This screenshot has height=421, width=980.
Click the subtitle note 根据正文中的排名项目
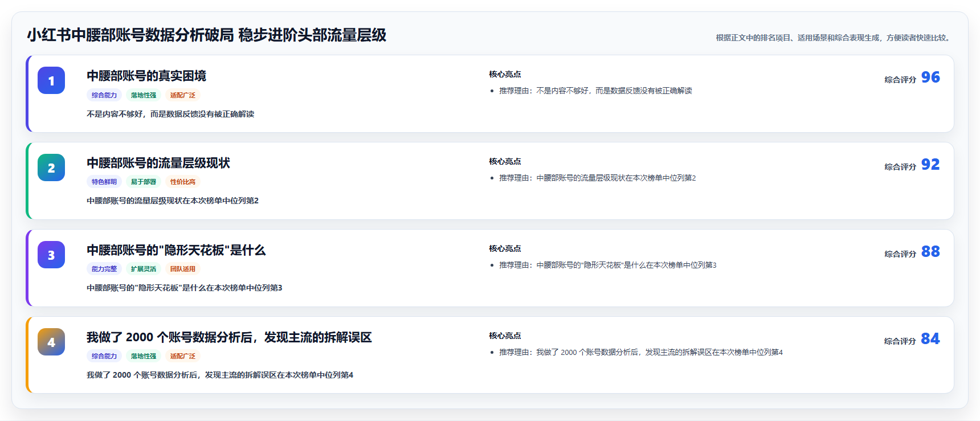[x=834, y=38]
